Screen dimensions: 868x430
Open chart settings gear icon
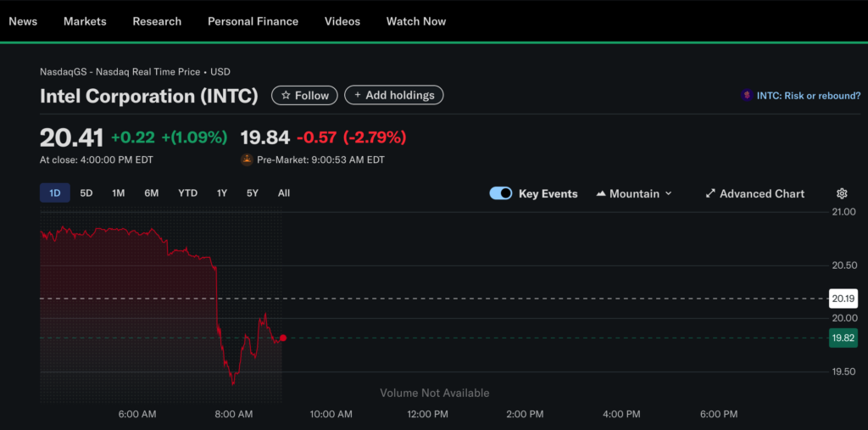(842, 193)
